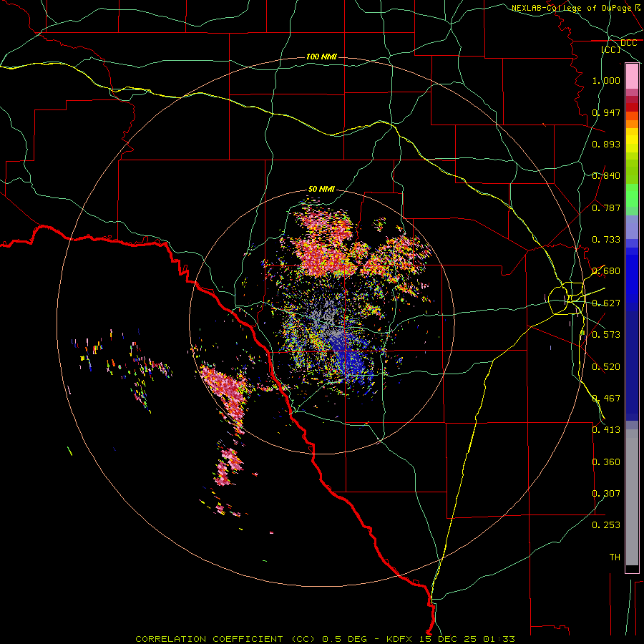Select the 0.413 legend value

click(606, 430)
